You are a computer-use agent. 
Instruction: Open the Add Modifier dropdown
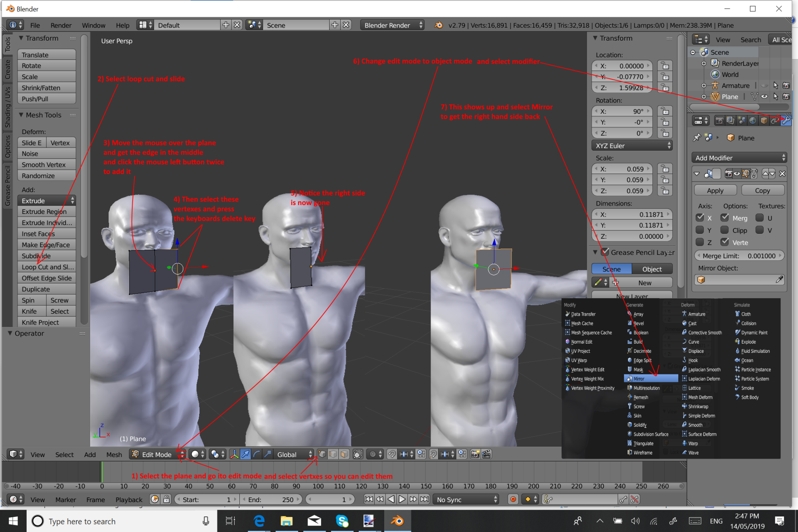point(739,158)
